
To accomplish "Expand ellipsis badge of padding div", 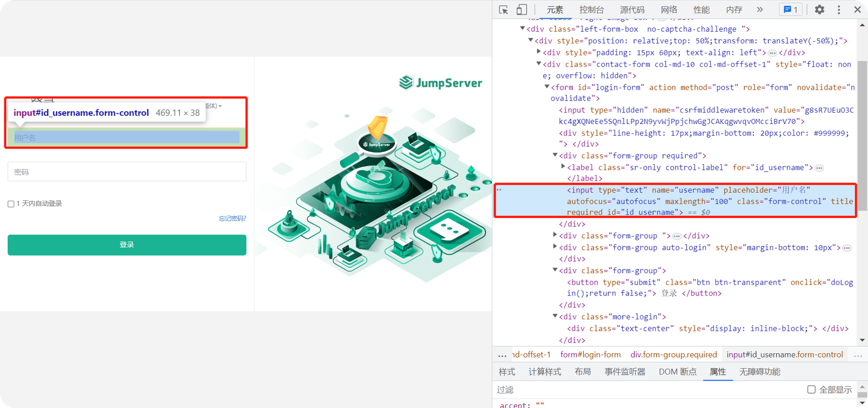I will [772, 53].
